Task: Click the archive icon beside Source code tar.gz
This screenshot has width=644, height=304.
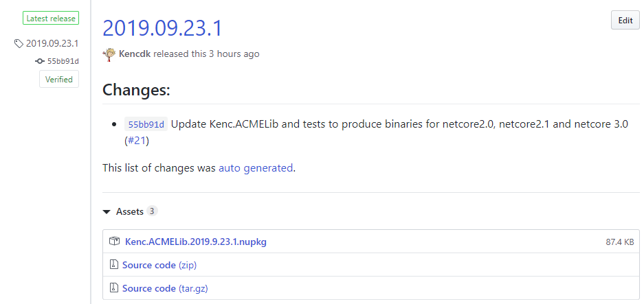Action: pos(114,288)
